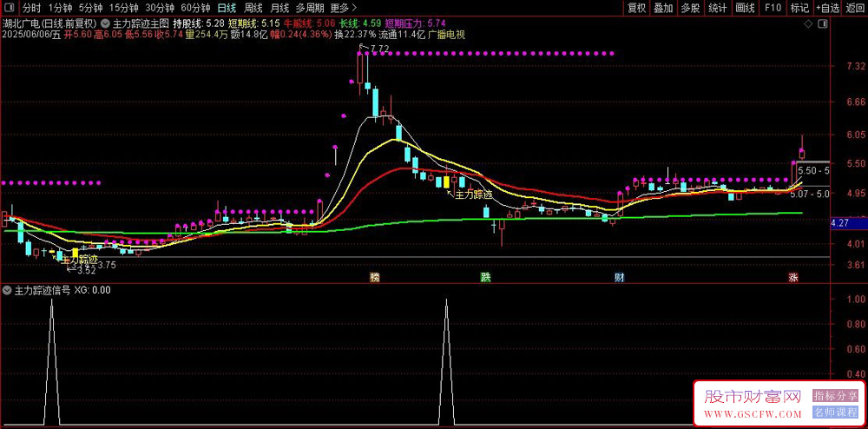Viewport: 868px width, 429px height.
Task: Switch to 月线 monthly chart
Action: pos(279,8)
